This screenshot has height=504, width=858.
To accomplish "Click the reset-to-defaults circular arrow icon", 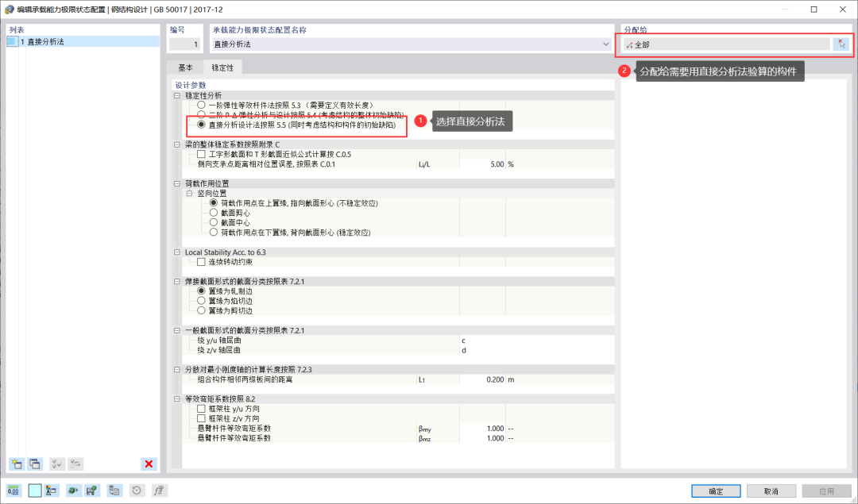I will pos(136,490).
